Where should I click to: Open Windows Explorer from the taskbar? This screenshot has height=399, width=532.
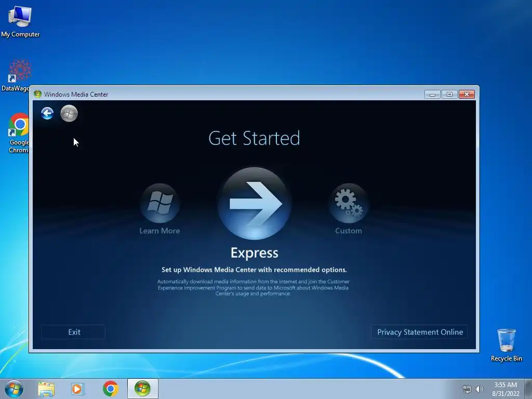(x=46, y=389)
